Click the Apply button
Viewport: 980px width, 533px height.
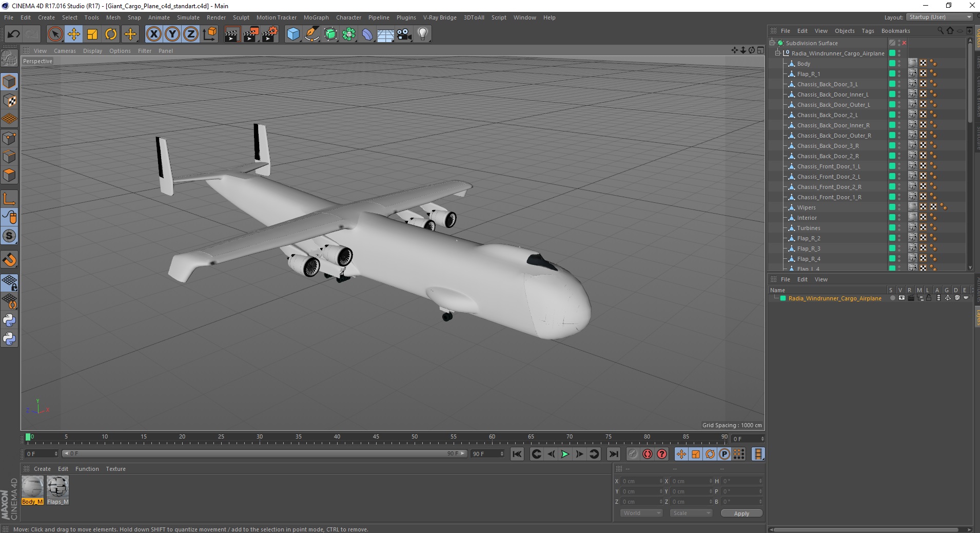click(741, 513)
